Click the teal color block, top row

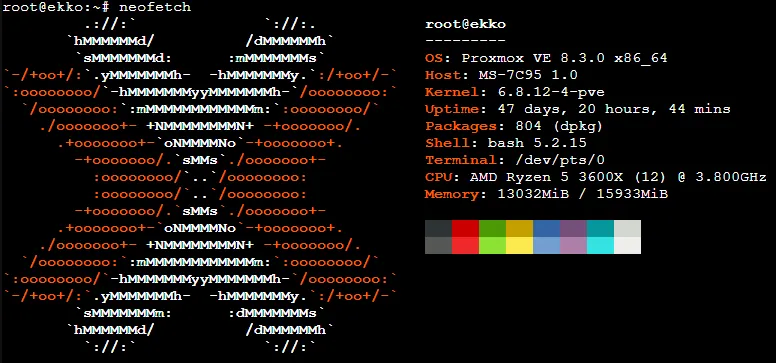tap(600, 228)
